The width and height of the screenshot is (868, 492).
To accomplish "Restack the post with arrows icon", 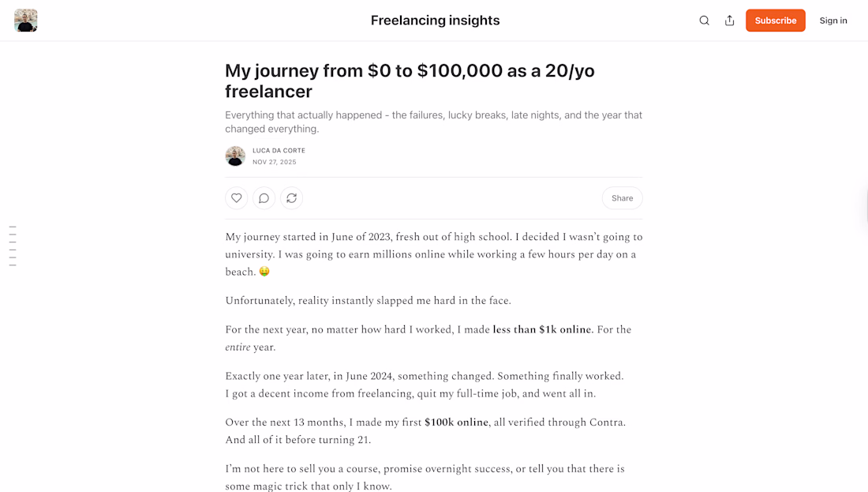I will 291,198.
